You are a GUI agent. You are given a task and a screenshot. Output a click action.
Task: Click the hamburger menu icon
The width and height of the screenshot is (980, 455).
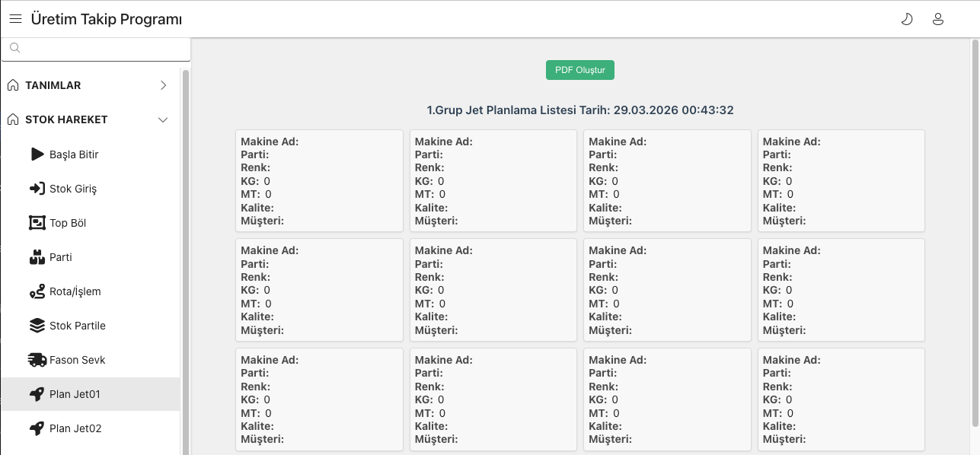(x=15, y=19)
